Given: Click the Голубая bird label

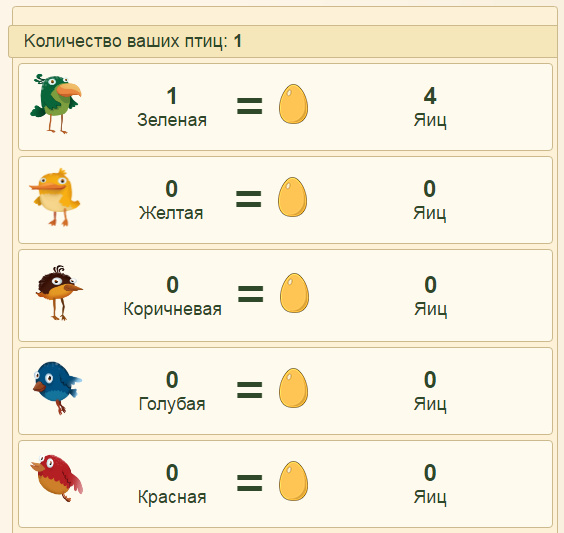Looking at the screenshot, I should 172,404.
